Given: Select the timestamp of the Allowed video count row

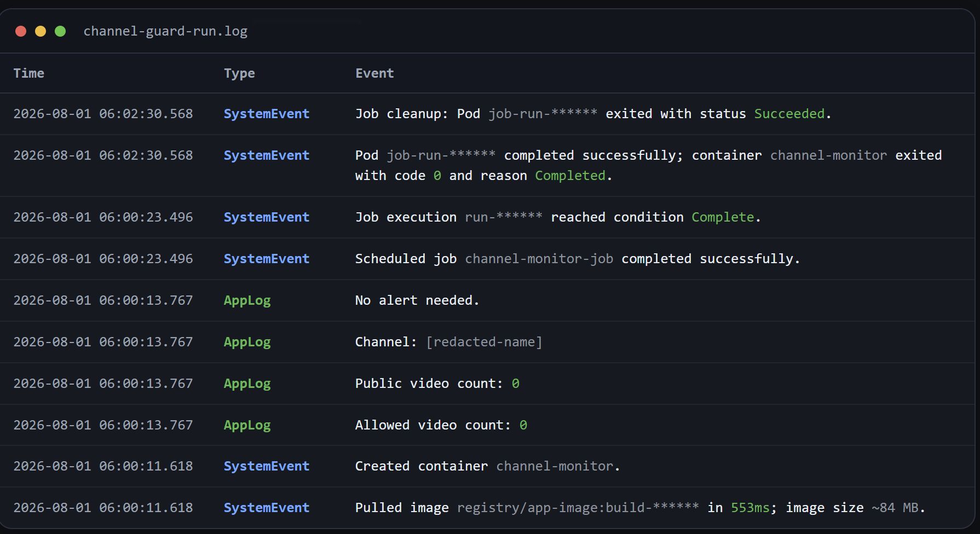Looking at the screenshot, I should point(103,425).
